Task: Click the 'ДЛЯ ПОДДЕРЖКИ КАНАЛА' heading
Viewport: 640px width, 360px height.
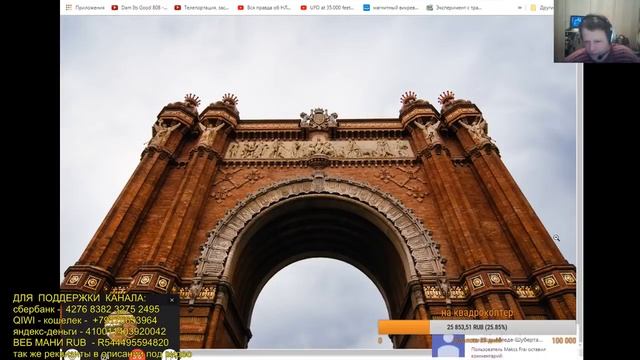Action: pos(79,298)
